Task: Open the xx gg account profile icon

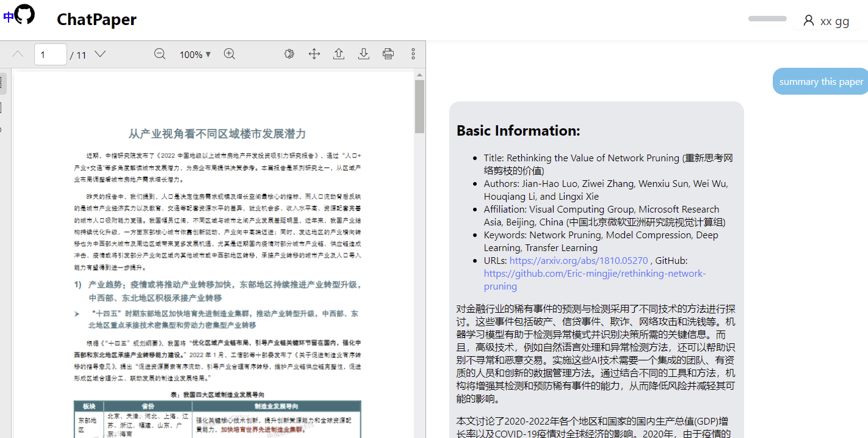Action: 809,20
